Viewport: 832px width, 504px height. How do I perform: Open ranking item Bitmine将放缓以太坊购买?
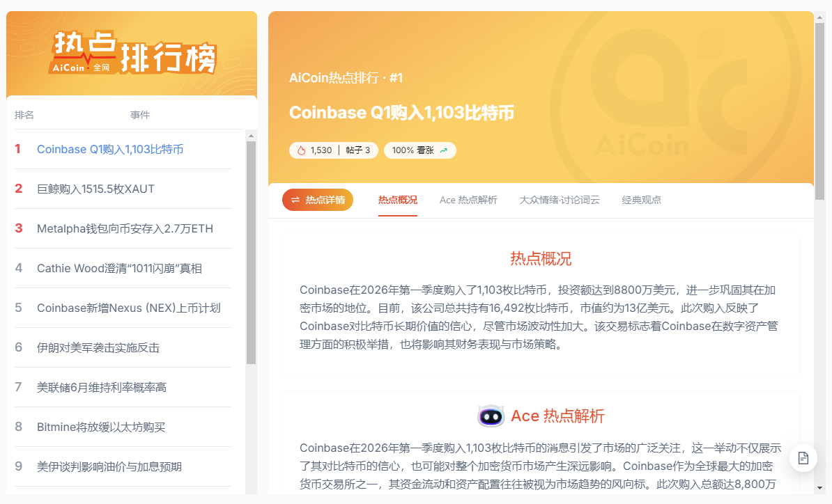pyautogui.click(x=123, y=427)
